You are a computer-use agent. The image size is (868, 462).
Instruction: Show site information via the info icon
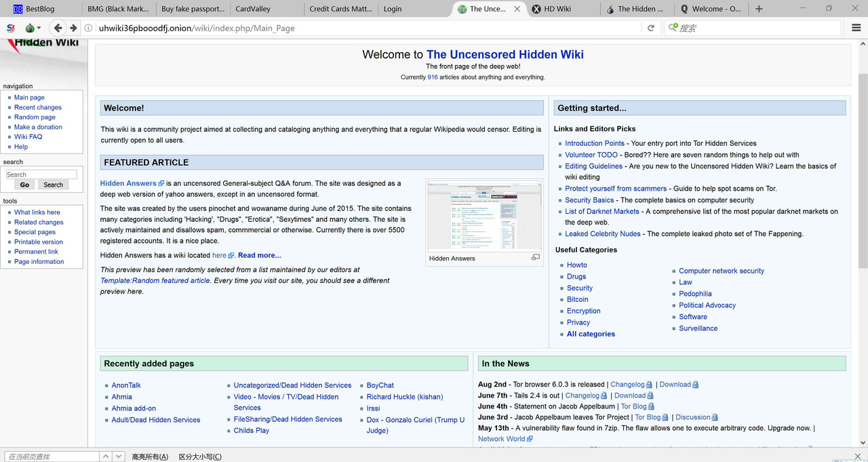click(x=88, y=28)
